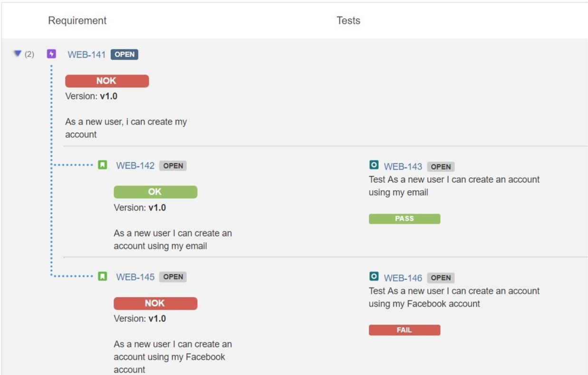Open the WEB-143 test link
Image resolution: width=588 pixels, height=375 pixels.
click(x=403, y=167)
